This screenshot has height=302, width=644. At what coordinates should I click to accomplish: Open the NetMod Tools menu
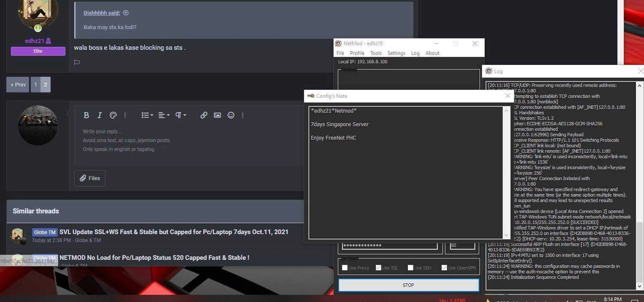click(x=376, y=53)
